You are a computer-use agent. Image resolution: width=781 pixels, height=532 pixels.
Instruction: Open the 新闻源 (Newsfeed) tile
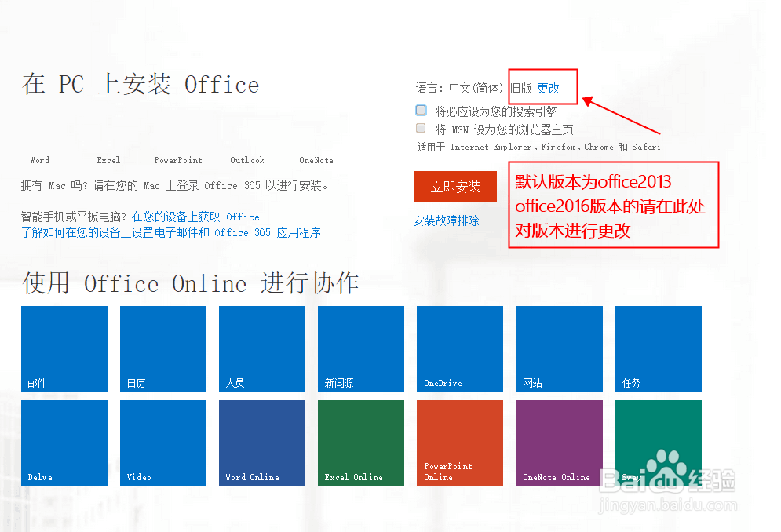click(x=360, y=348)
